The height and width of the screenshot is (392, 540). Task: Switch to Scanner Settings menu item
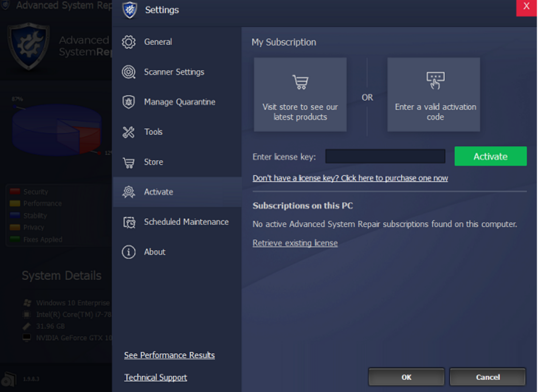[174, 72]
